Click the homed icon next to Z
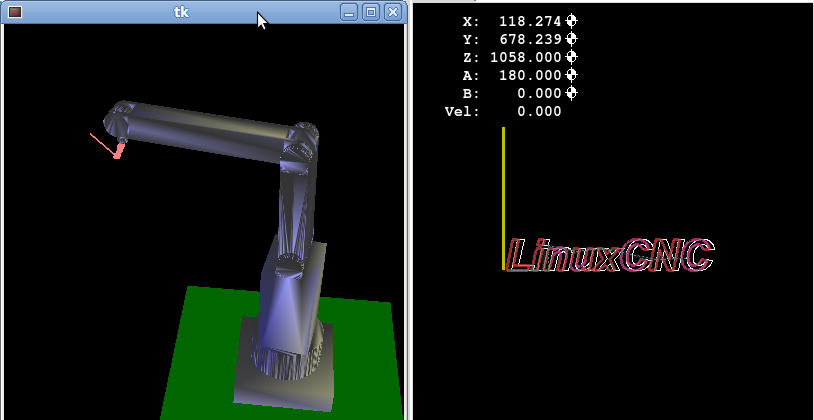The width and height of the screenshot is (814, 420). [572, 57]
